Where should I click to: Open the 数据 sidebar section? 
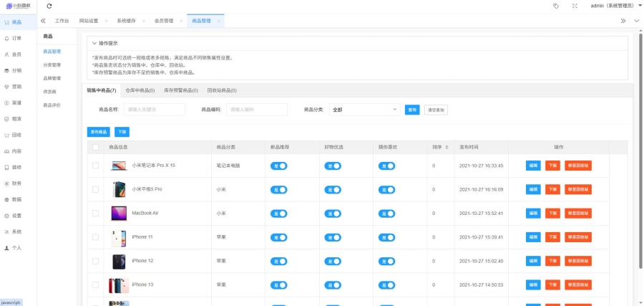click(18, 199)
